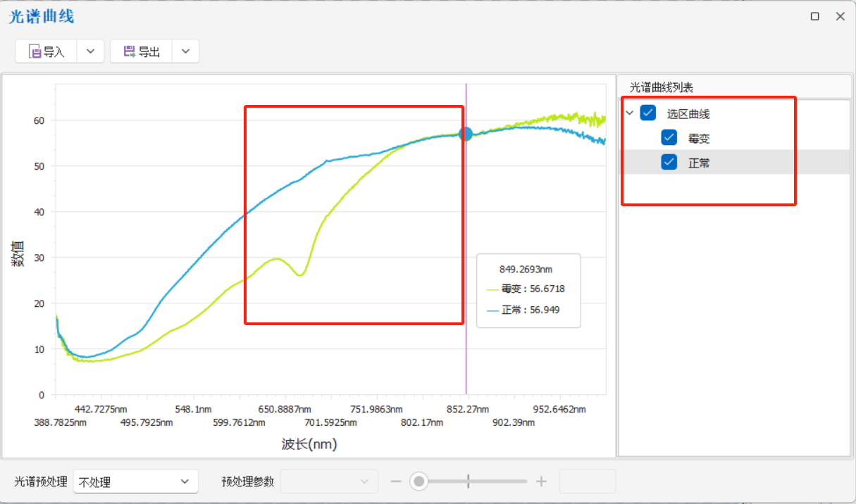Screen dimensions: 856x504
Task: Click the 导出 export button
Action: click(142, 51)
